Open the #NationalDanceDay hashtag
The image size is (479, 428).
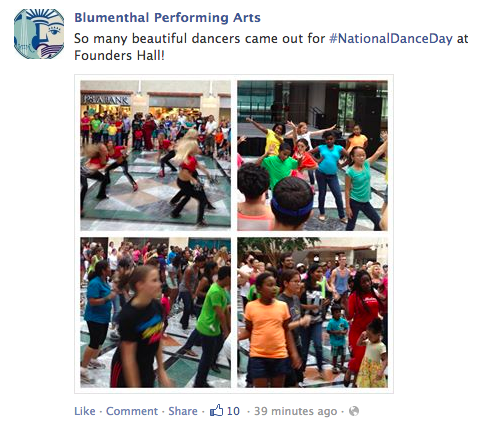[391, 38]
